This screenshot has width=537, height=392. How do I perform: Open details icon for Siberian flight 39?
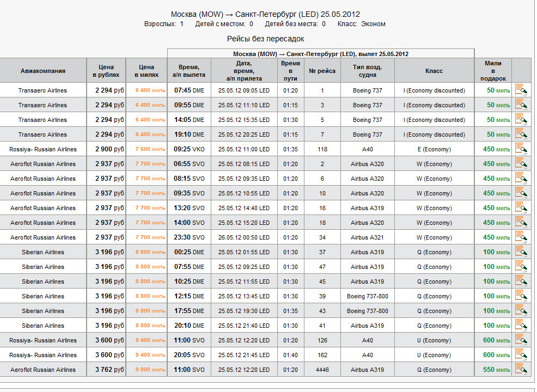tap(521, 296)
